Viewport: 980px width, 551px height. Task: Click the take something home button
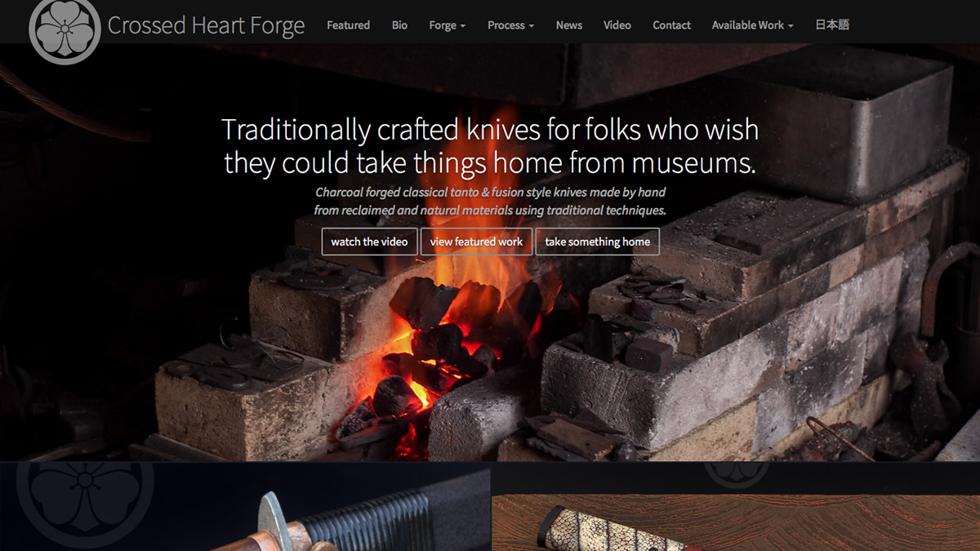(x=597, y=242)
